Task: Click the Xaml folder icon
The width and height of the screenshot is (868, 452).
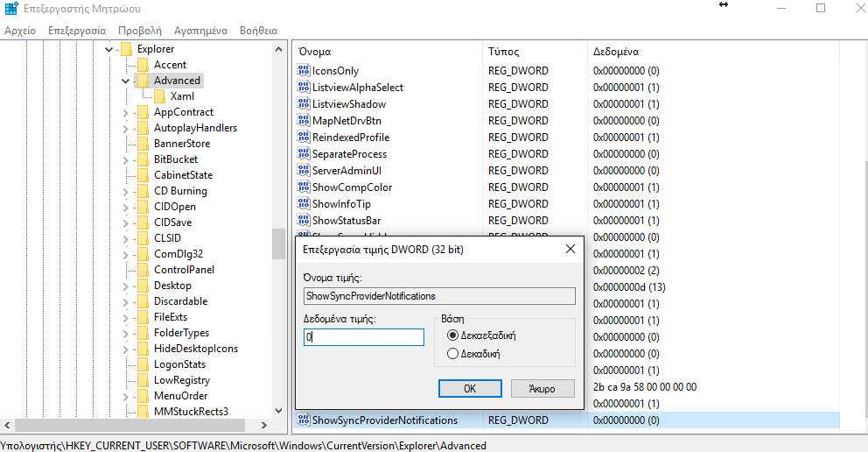Action: pos(159,96)
